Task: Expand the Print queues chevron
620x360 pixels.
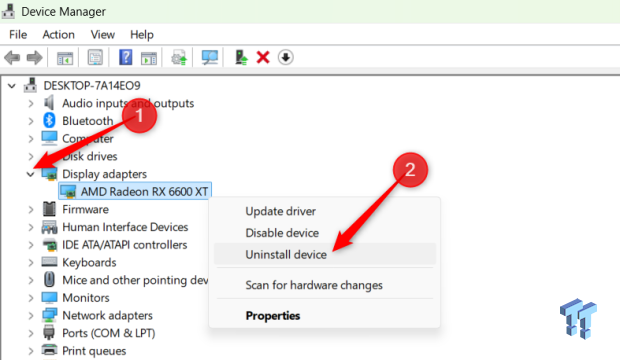Action: click(x=31, y=351)
